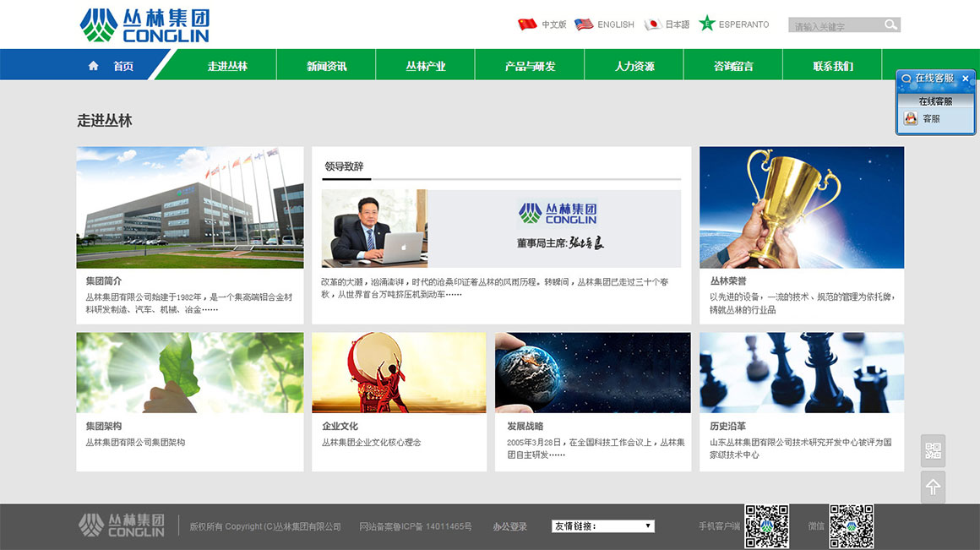The image size is (980, 550).
Task: Open the 办公登录 link in footer
Action: click(x=509, y=526)
